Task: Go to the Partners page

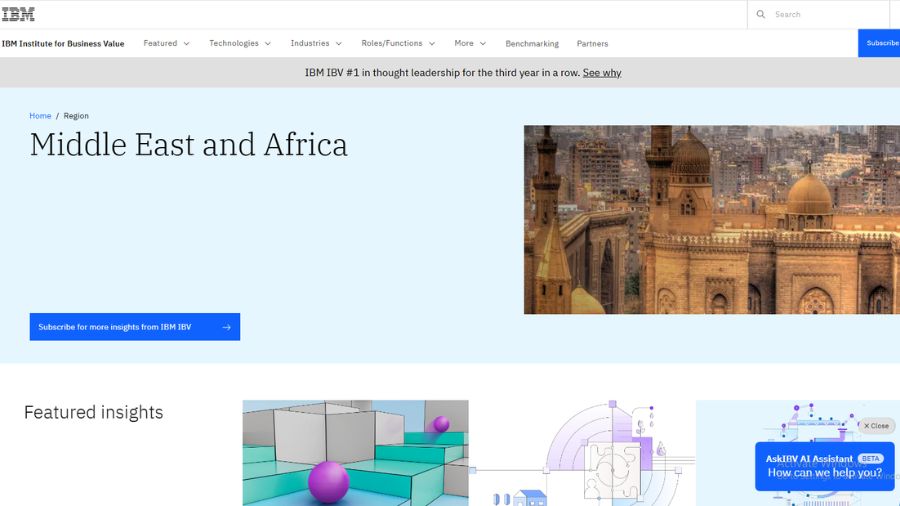Action: pos(592,44)
